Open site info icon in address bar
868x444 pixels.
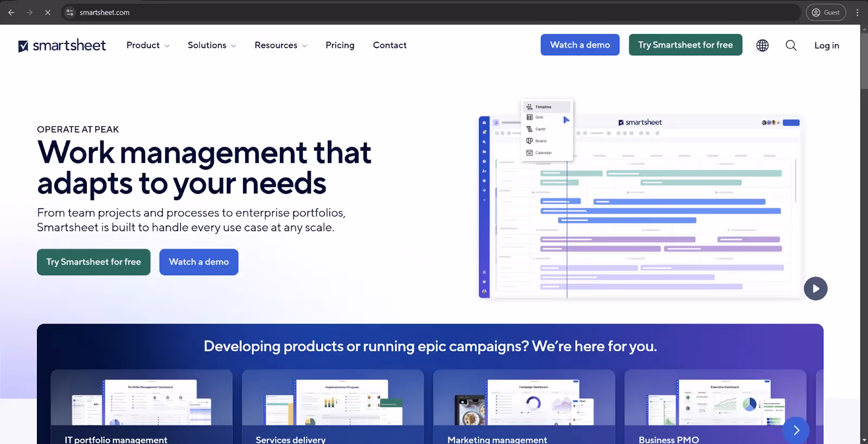(x=69, y=12)
